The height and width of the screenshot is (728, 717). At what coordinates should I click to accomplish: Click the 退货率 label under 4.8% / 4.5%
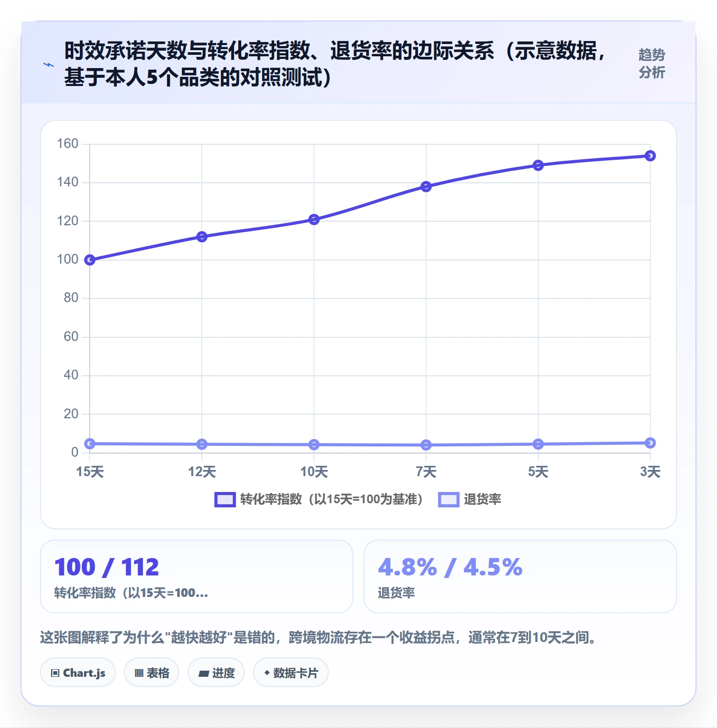click(396, 593)
